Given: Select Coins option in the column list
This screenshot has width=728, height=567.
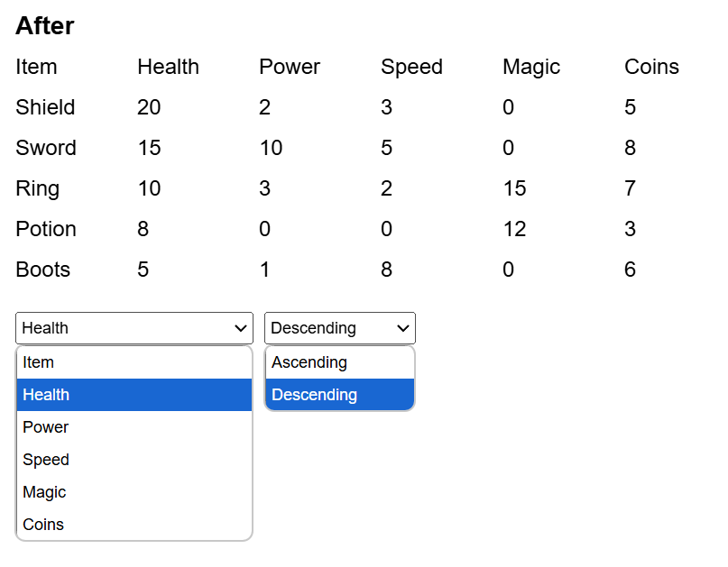Looking at the screenshot, I should pyautogui.click(x=134, y=525).
